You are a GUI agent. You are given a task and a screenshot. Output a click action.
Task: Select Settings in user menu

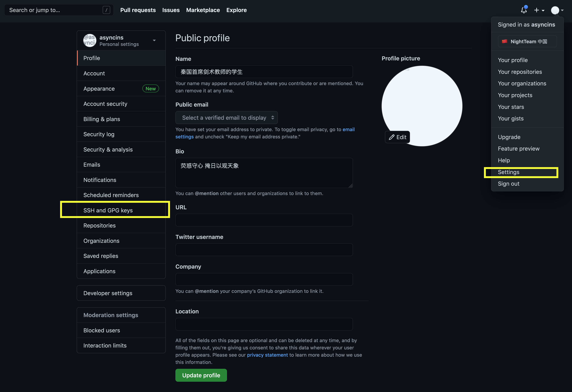508,172
